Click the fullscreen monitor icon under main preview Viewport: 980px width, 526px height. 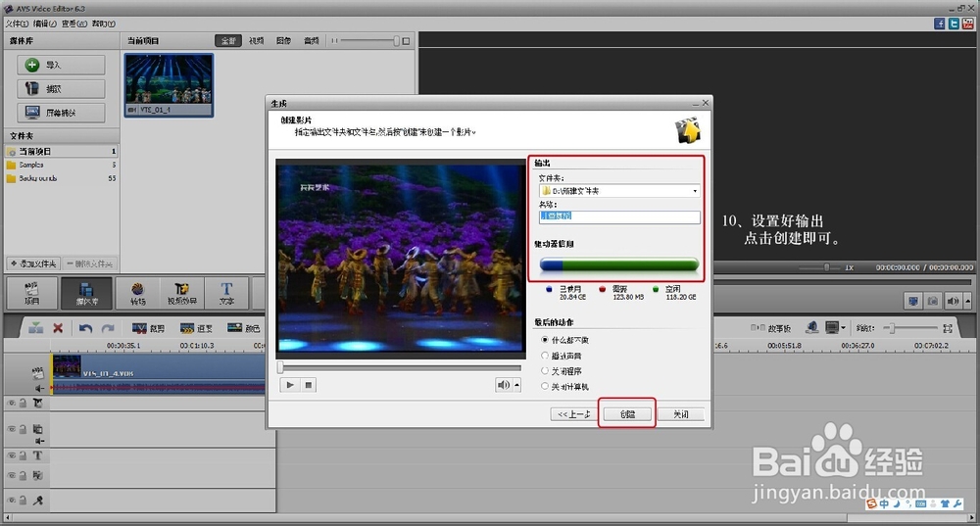point(913,301)
